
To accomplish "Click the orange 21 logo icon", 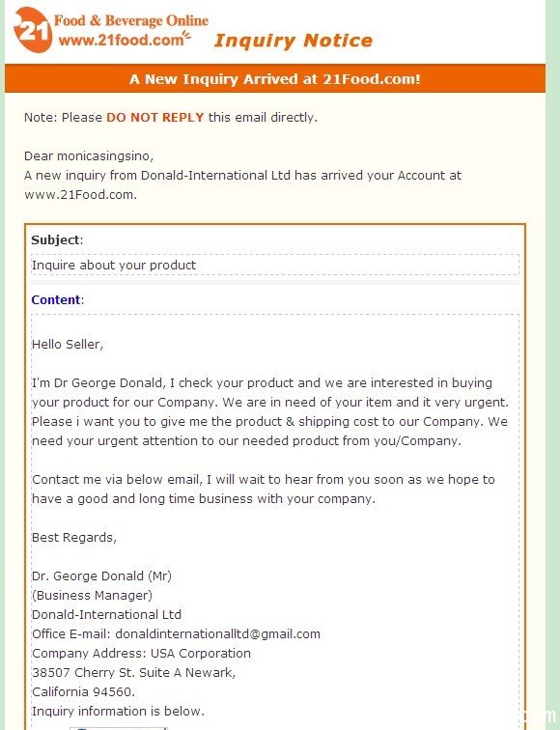I will point(32,30).
